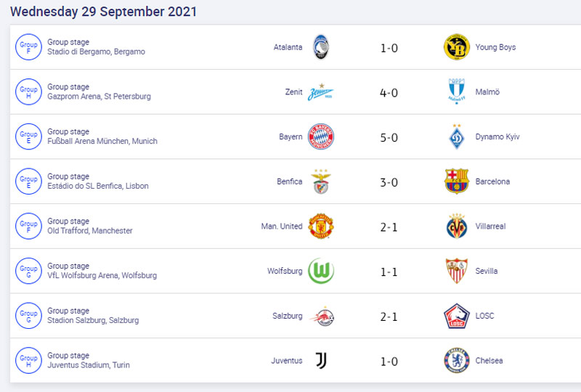Open the Juventus Stadium, Turin match row
Viewport: 581px width, 392px height.
click(296, 361)
